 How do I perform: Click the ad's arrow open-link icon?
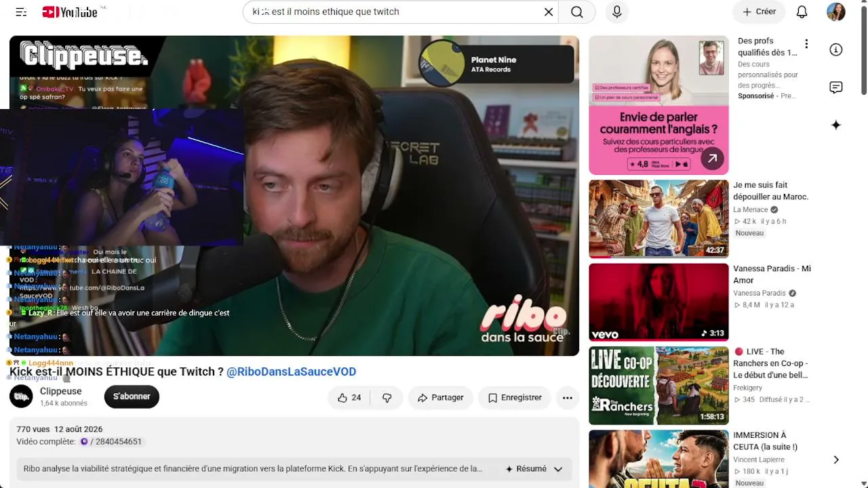tap(712, 159)
